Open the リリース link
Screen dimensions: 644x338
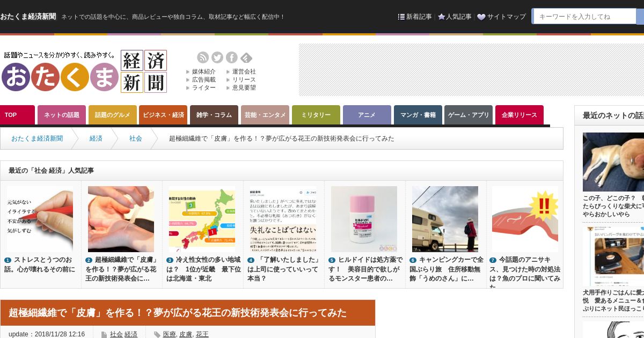click(244, 79)
